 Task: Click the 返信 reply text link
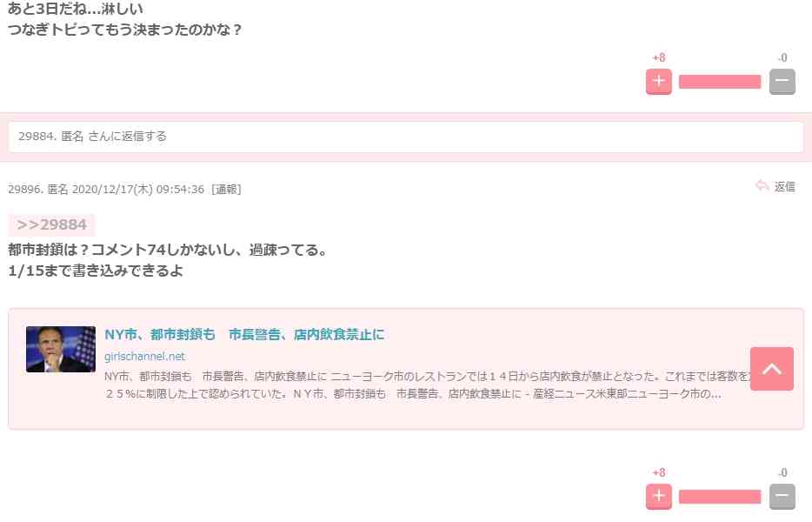tap(784, 186)
